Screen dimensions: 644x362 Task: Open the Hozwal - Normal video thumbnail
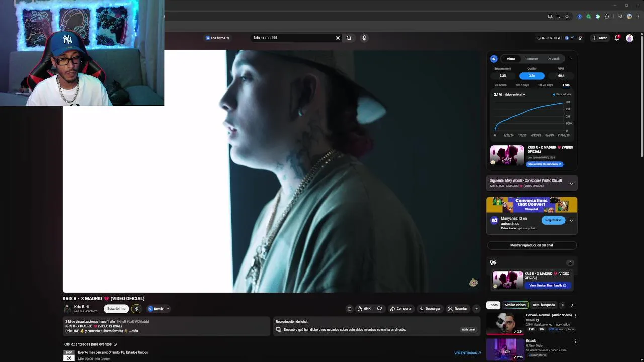[505, 323]
